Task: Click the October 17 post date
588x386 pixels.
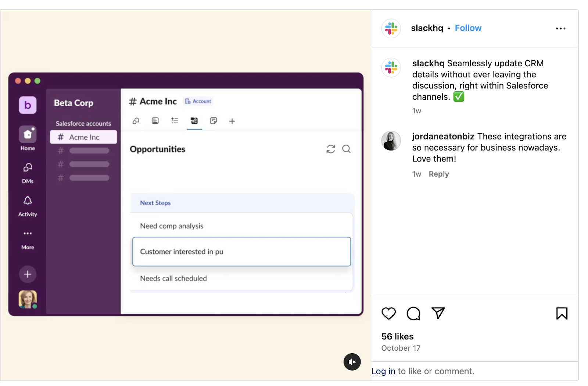Action: tap(401, 348)
